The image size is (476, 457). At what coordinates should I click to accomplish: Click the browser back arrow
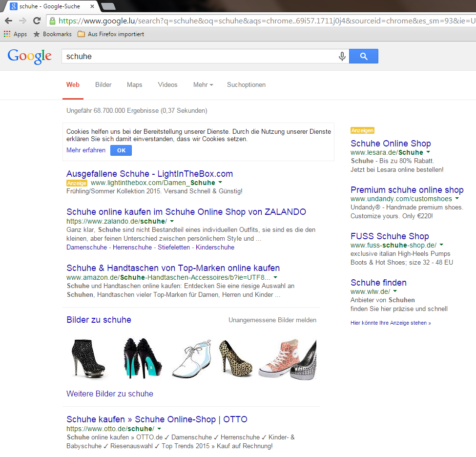[x=8, y=21]
